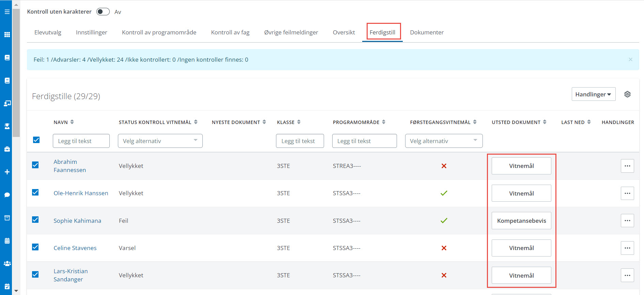The image size is (644, 295).
Task: Switch to Oversikt tab
Action: tap(344, 32)
